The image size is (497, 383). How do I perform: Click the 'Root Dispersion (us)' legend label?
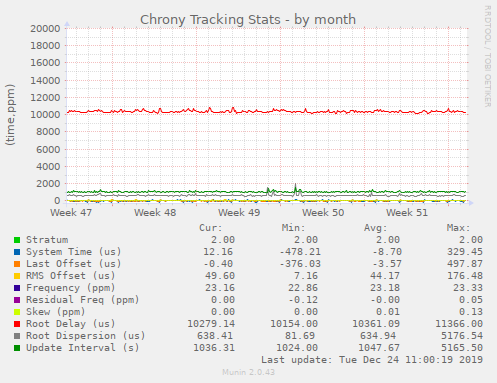86,336
